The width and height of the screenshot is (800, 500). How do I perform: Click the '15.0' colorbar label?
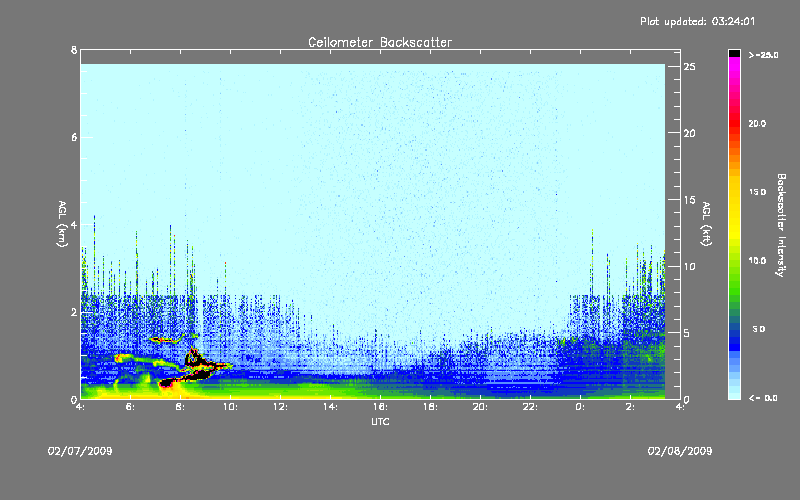(x=757, y=192)
